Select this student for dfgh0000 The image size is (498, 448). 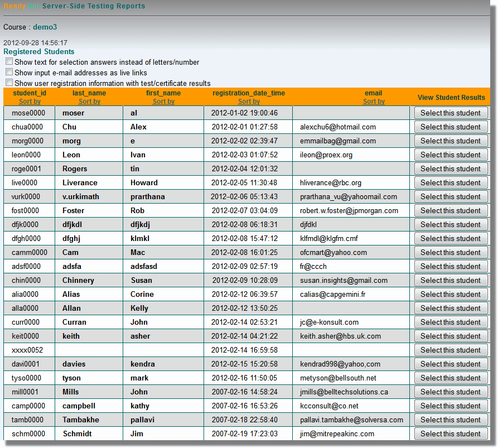coord(451,239)
